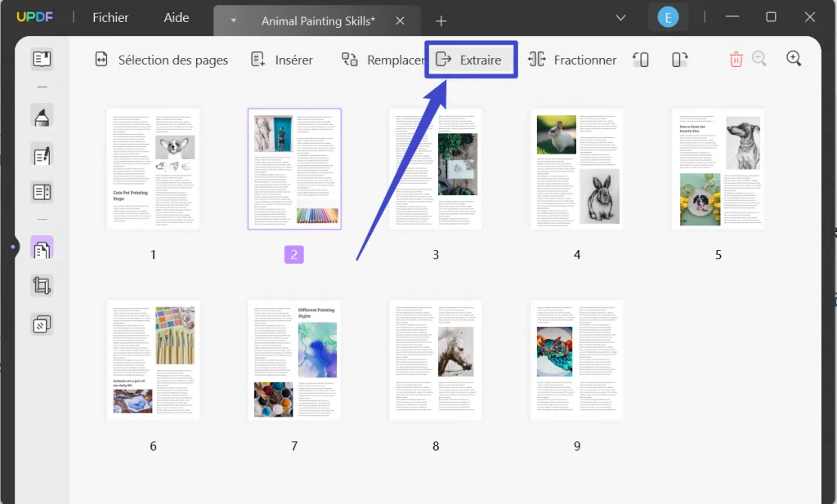Open the Fichier menu
Viewport: 837px width, 504px height.
point(110,17)
